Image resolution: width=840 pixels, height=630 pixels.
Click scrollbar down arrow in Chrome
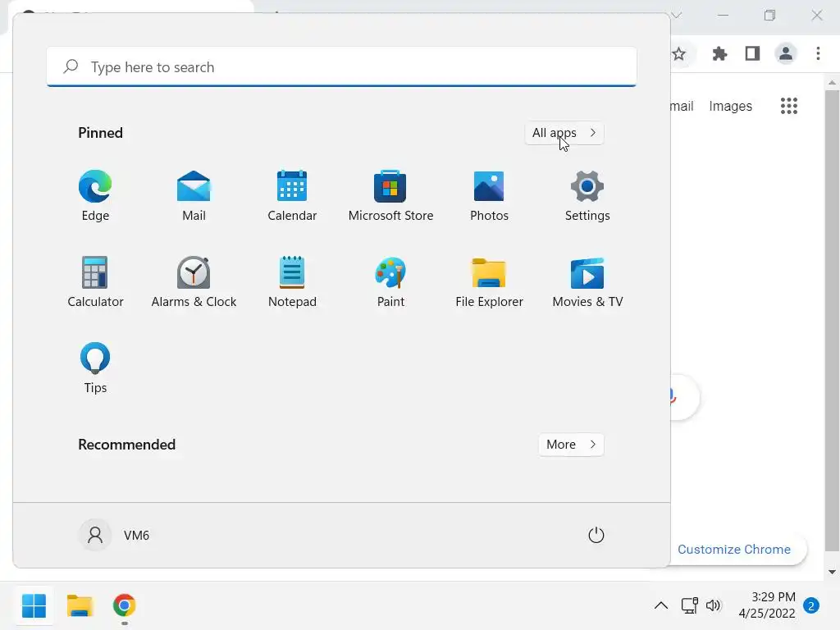(832, 572)
